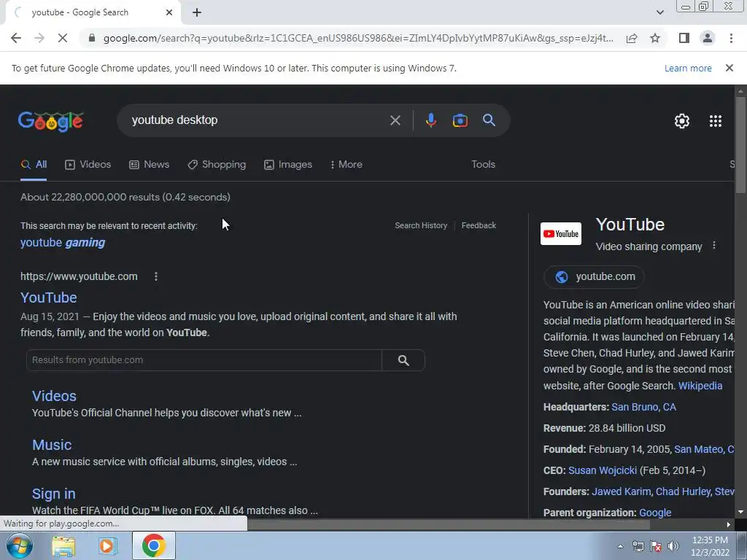Viewport: 747px width, 560px height.
Task: Open Search History link
Action: point(421,226)
